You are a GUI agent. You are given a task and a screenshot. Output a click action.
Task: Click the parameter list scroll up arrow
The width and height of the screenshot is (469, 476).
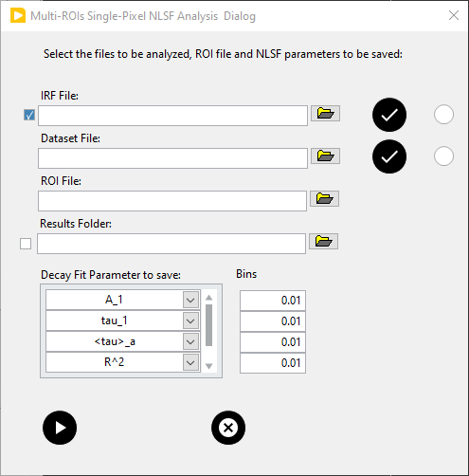coord(208,298)
